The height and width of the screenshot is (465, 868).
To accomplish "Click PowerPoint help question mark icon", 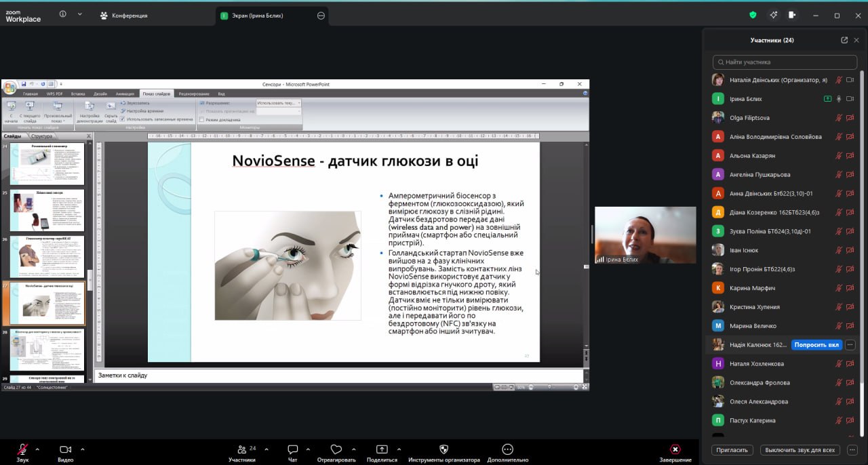I will point(585,93).
